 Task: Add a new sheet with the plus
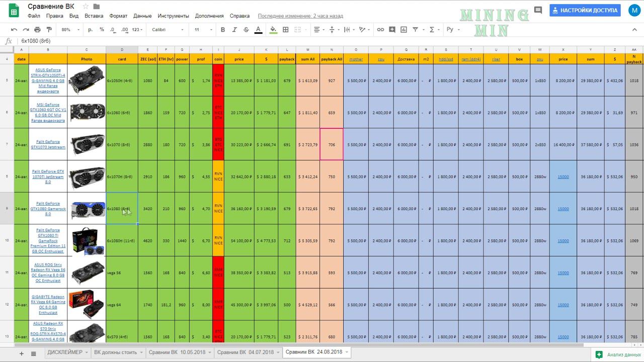coord(21,353)
